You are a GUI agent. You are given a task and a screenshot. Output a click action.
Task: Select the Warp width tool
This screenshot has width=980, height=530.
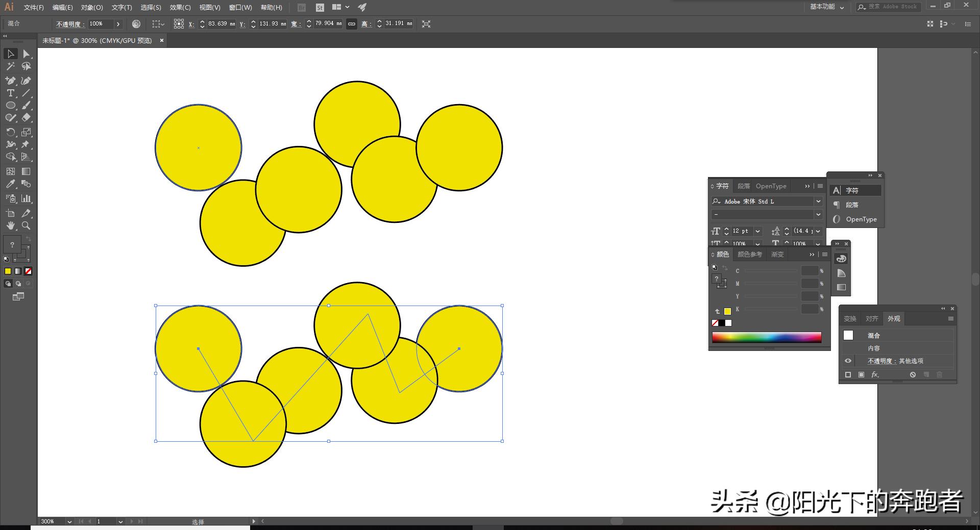(11, 144)
